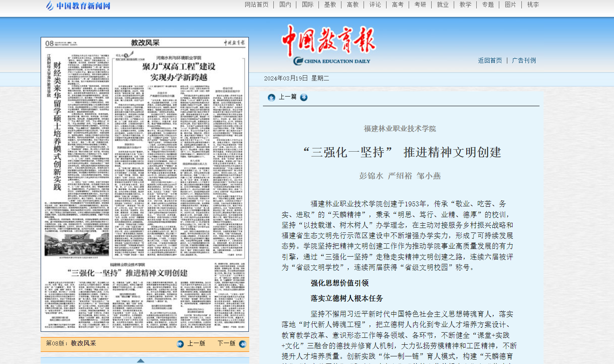Image resolution: width=614 pixels, height=364 pixels.
Task: Open the 桃李 navigation item
Action: coord(533,5)
